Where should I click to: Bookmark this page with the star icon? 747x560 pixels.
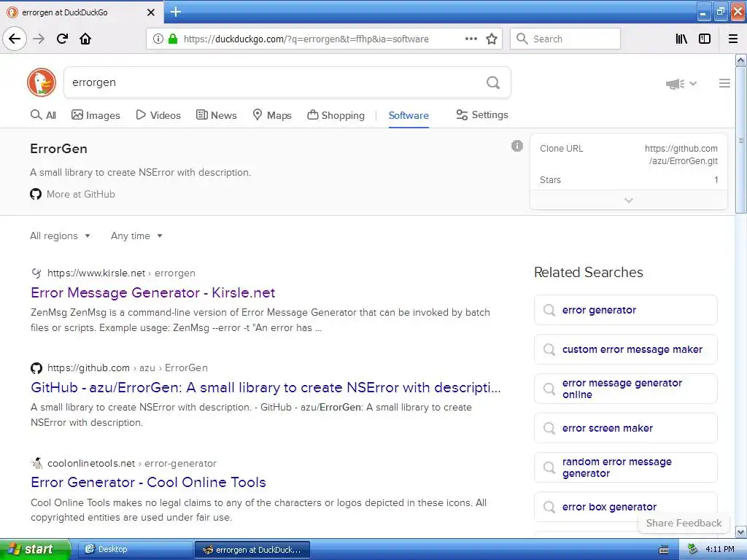(492, 39)
